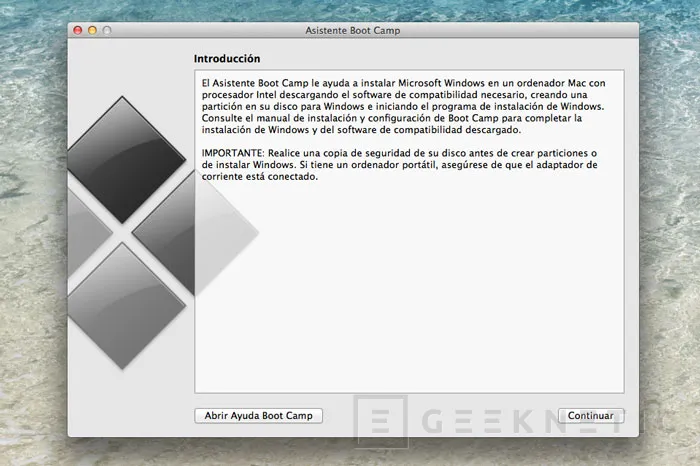The width and height of the screenshot is (700, 466).
Task: Click the disabled zoom window button
Action: [107, 30]
